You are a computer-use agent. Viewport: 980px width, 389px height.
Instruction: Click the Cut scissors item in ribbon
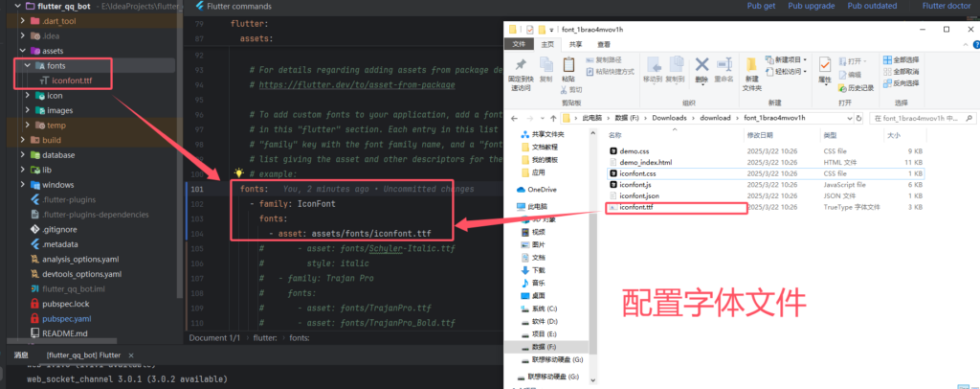click(572, 89)
